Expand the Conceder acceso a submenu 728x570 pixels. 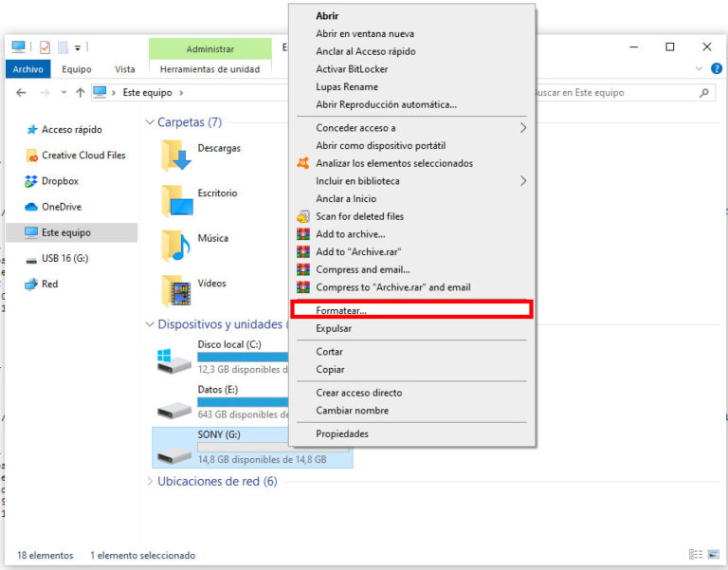pos(521,128)
